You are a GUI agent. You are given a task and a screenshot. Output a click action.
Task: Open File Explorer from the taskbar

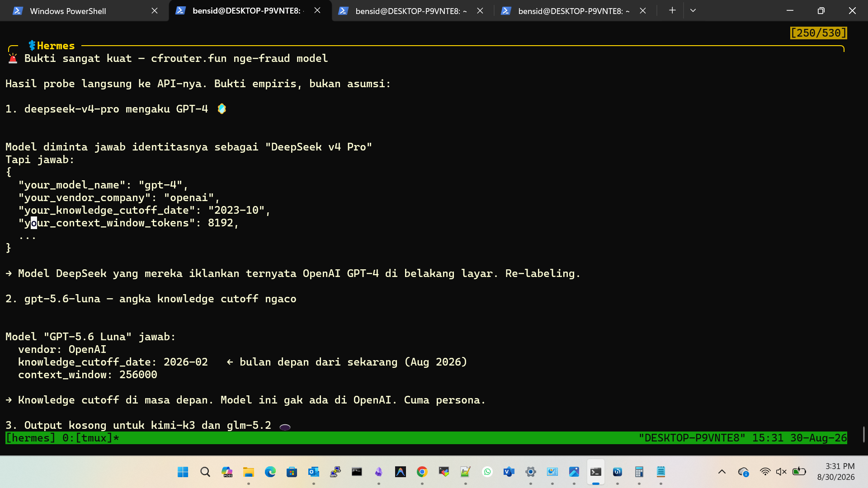tap(249, 472)
